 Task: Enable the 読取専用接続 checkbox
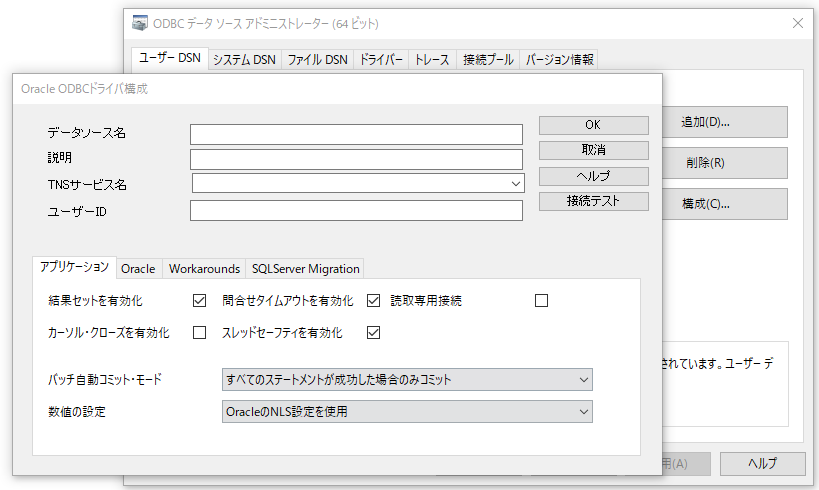point(542,300)
